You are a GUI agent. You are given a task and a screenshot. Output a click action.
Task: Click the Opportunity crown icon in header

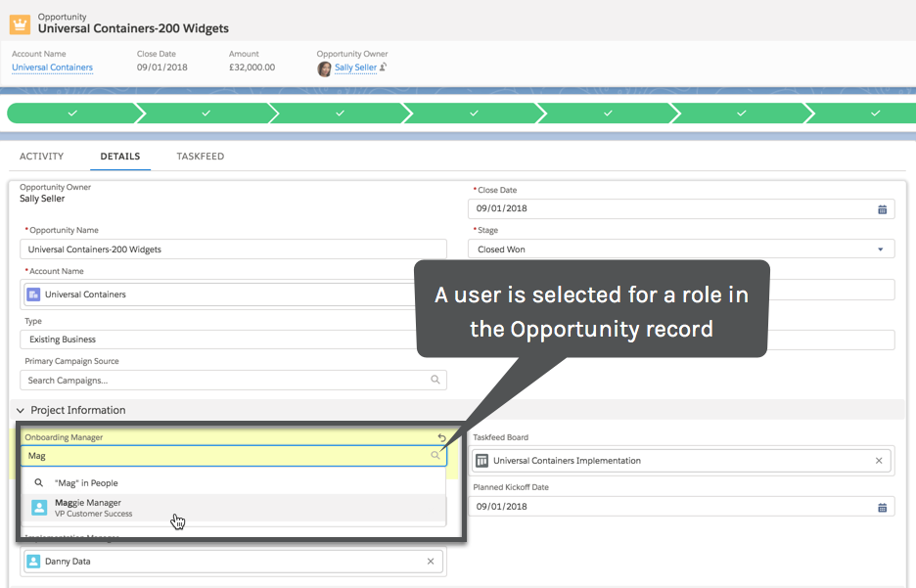pyautogui.click(x=20, y=23)
